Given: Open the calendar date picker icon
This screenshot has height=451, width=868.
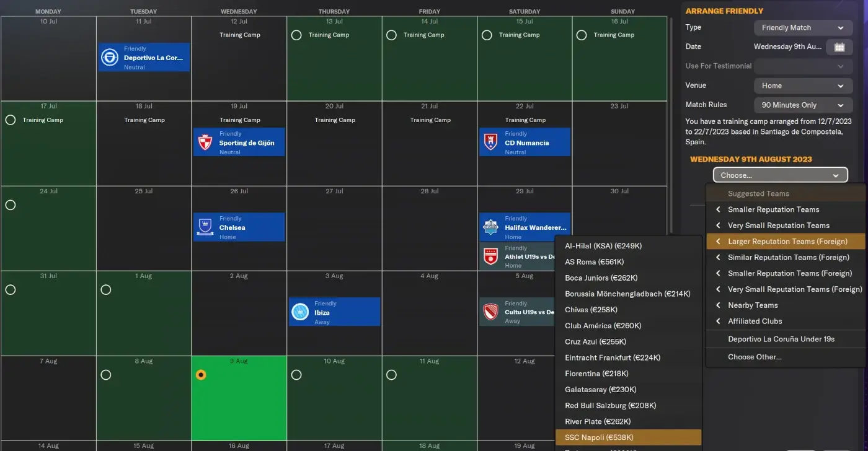Looking at the screenshot, I should 839,47.
